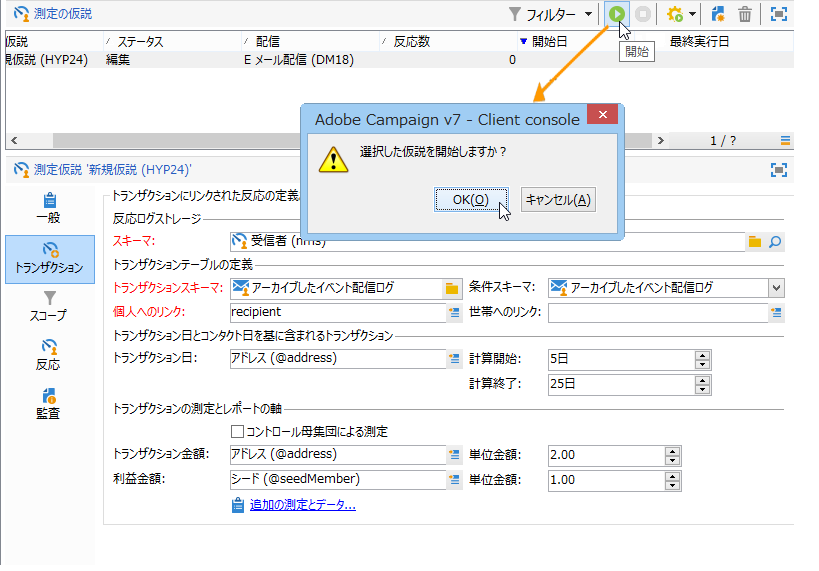
Task: Increase 単位金額 2.00 with up arrow
Action: [673, 451]
